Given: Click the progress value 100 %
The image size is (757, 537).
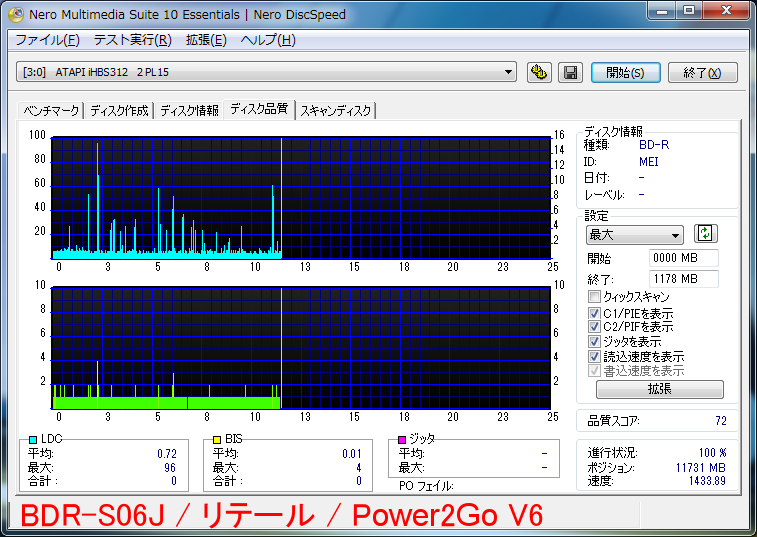Looking at the screenshot, I should pos(713,452).
